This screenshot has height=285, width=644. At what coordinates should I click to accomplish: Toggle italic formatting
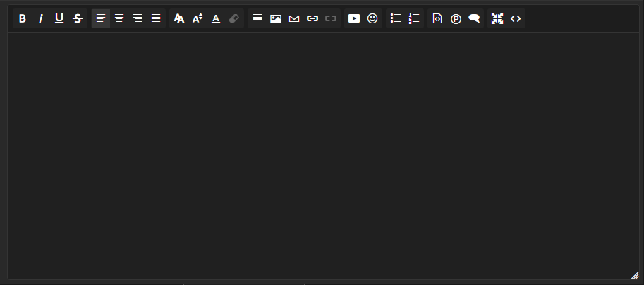pyautogui.click(x=41, y=18)
